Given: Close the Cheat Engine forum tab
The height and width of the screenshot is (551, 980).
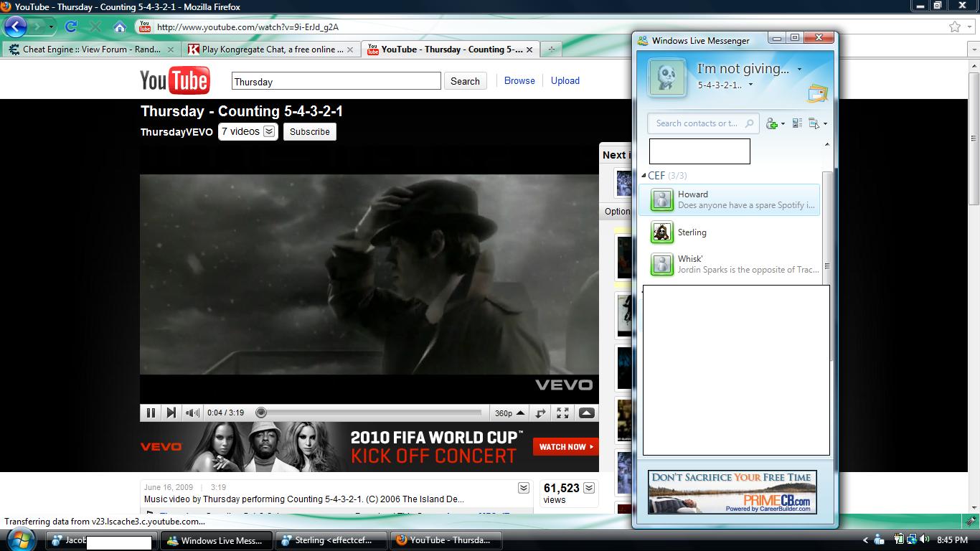Looking at the screenshot, I should click(x=171, y=50).
